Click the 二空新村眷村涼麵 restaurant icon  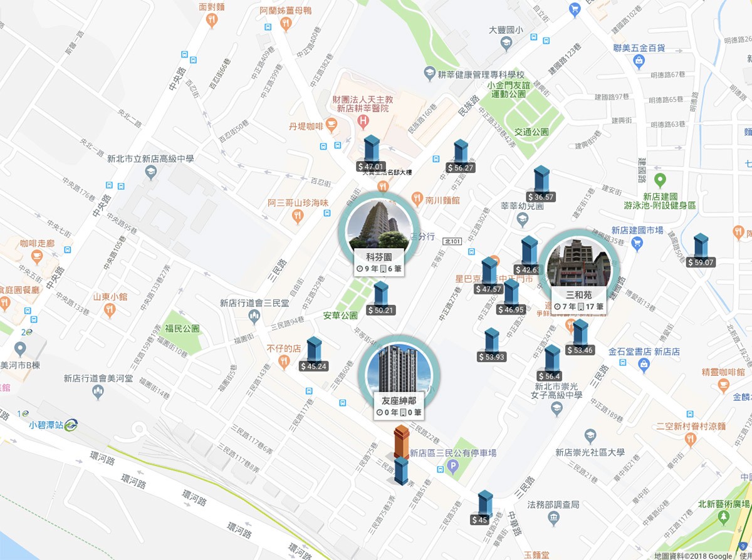[691, 438]
